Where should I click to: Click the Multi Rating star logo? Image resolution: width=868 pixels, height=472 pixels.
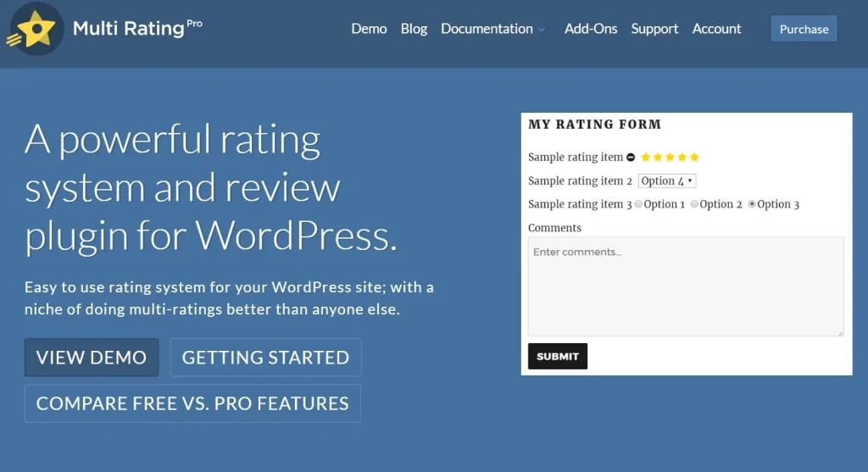[34, 30]
